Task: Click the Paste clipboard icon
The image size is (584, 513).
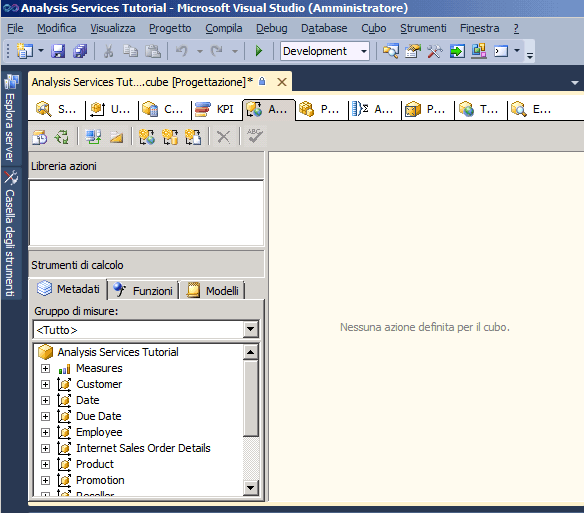Action: [153, 51]
